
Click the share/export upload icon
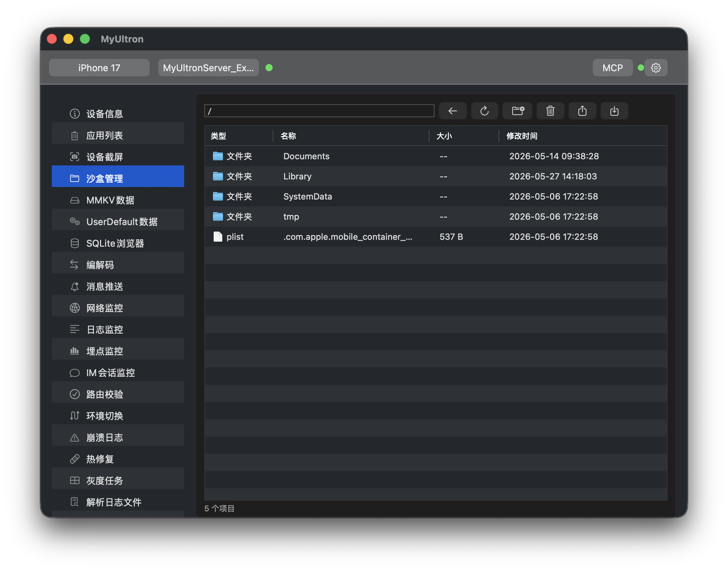coord(582,111)
